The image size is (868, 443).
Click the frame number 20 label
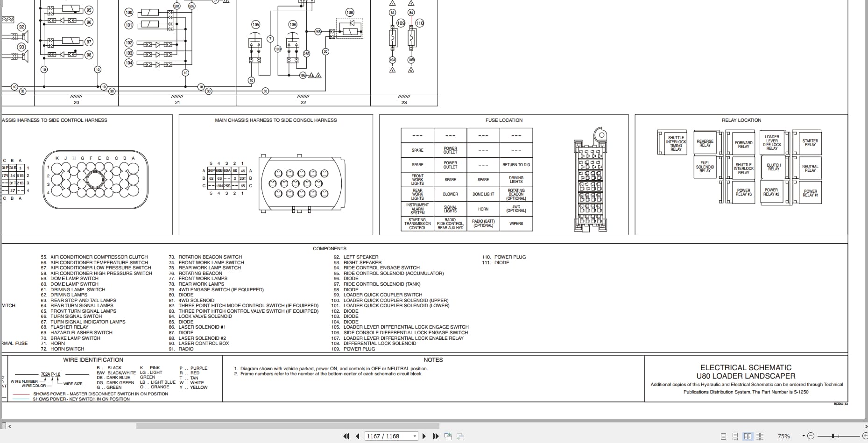tap(76, 102)
